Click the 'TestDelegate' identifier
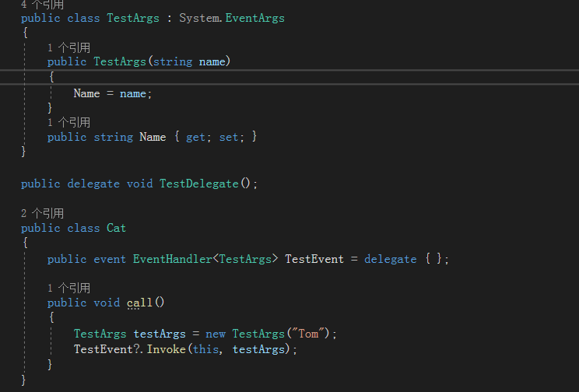 coord(199,184)
